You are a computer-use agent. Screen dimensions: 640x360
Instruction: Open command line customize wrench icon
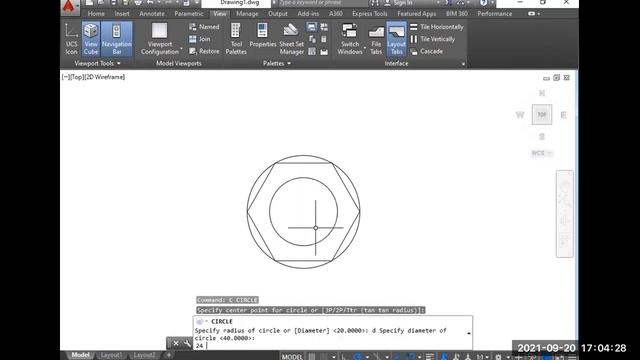(x=187, y=344)
